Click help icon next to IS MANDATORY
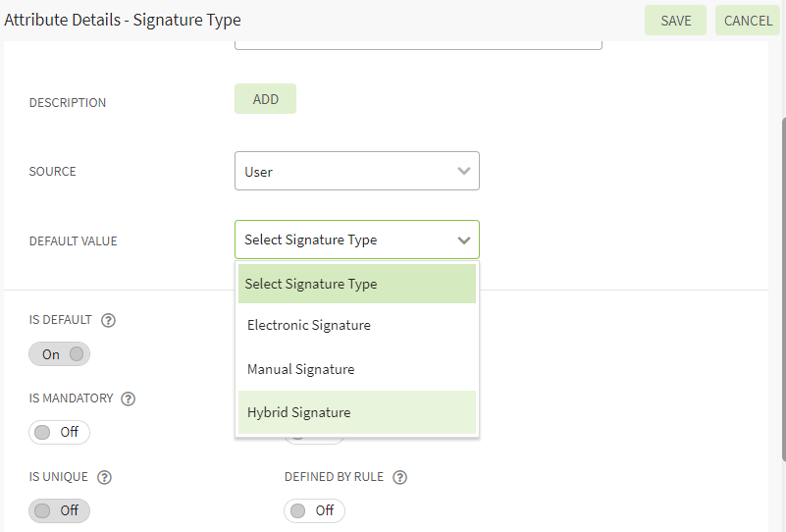The width and height of the screenshot is (786, 532). coord(128,399)
